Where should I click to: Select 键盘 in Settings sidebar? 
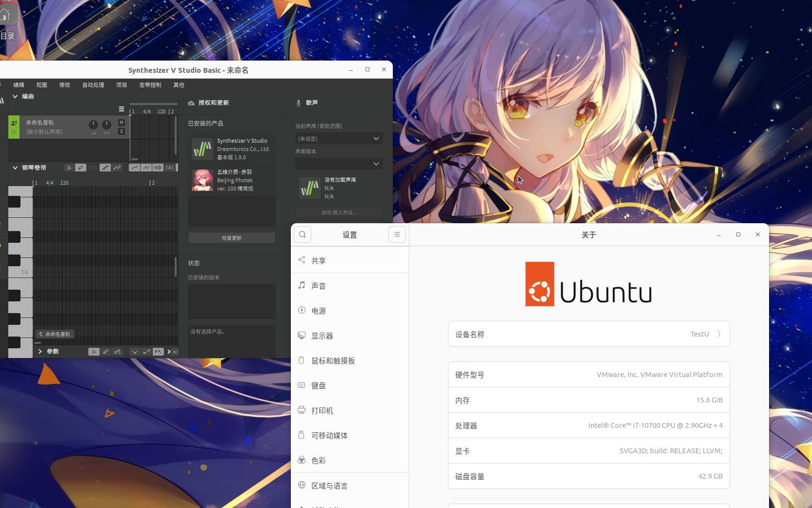click(x=350, y=385)
